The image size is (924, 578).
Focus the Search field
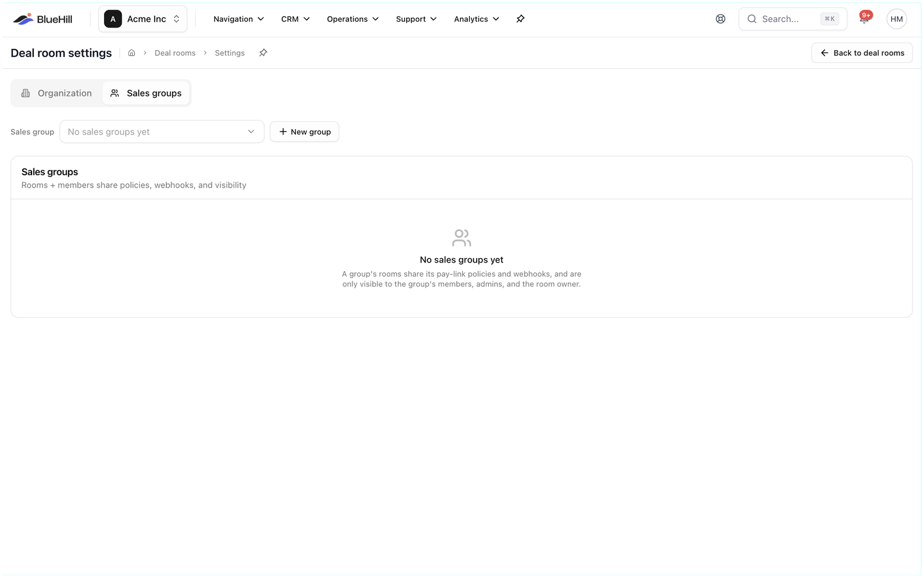(792, 19)
